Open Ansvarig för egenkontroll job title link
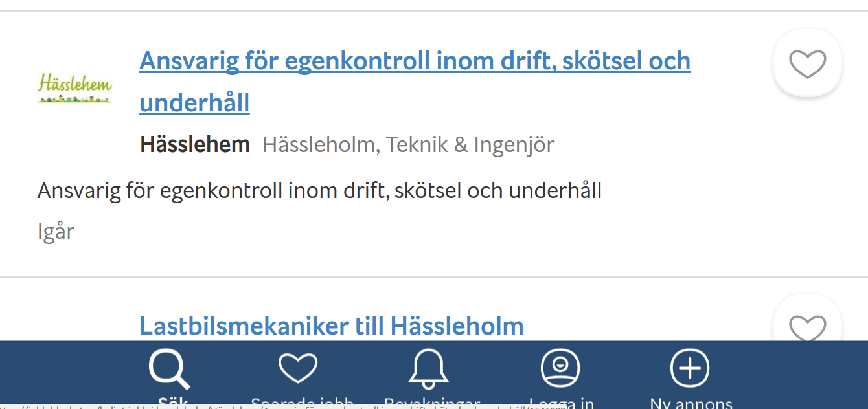The width and height of the screenshot is (868, 409). (415, 82)
